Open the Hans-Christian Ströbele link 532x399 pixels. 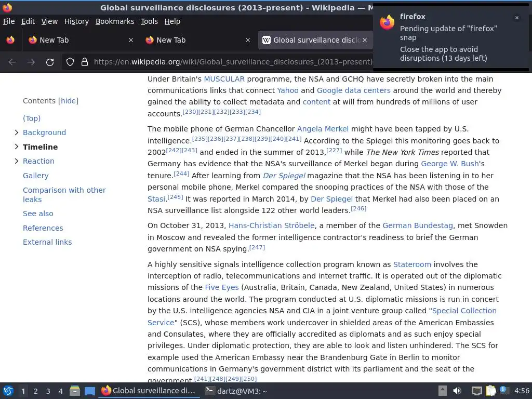pyautogui.click(x=271, y=225)
